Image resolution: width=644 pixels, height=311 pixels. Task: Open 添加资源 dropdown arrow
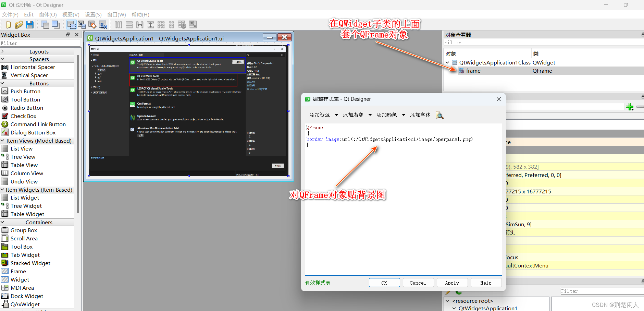(x=336, y=115)
